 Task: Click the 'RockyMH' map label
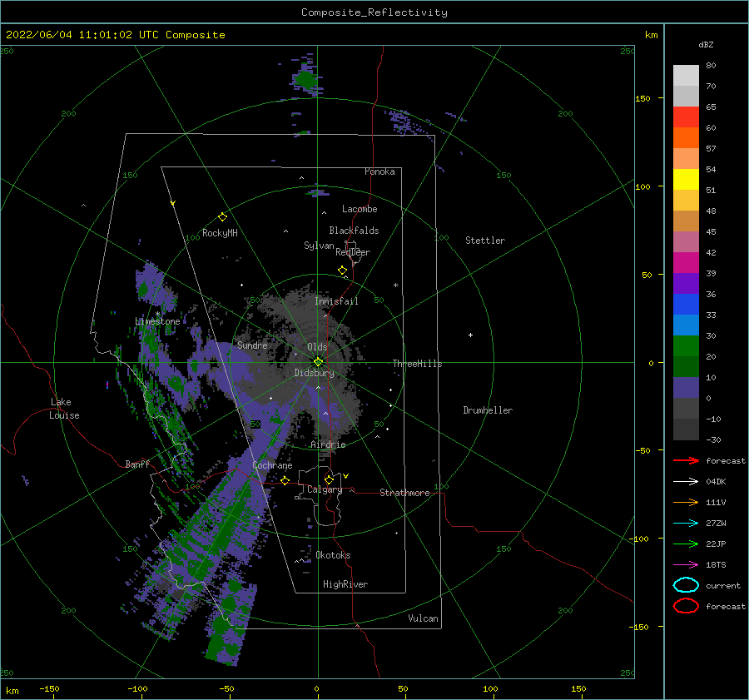[220, 233]
